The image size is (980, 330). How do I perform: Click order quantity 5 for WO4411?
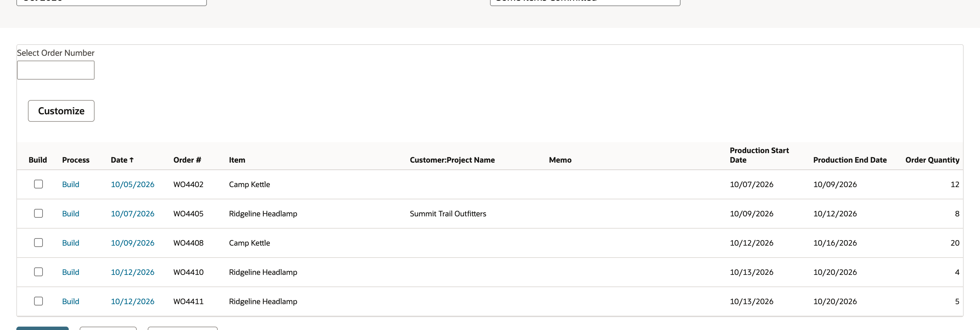pyautogui.click(x=957, y=301)
